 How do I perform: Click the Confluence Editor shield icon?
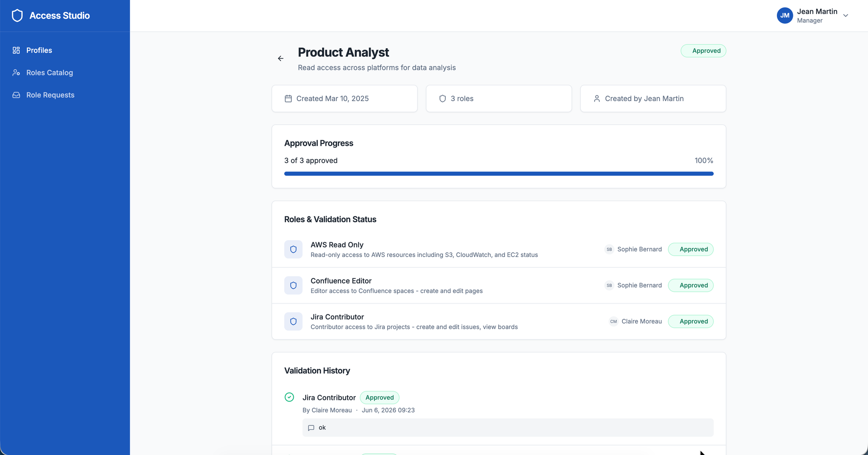coord(293,286)
